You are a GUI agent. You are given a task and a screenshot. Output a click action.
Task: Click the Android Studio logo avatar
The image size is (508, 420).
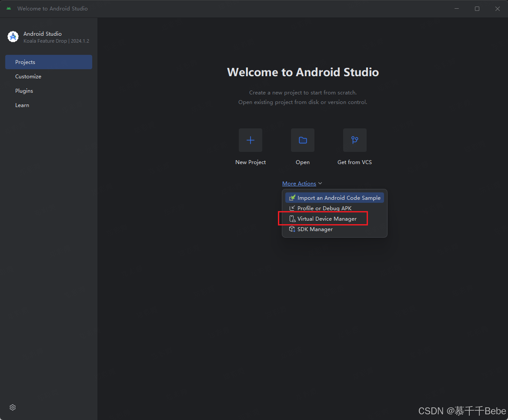coord(13,37)
